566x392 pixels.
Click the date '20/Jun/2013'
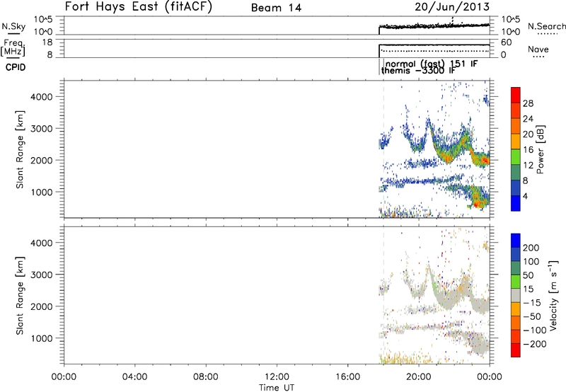[x=452, y=6]
